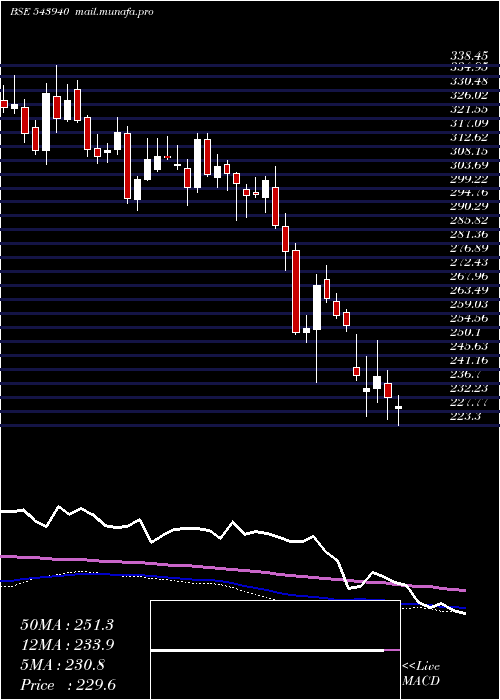Click the tall red candle falling to 250
500x700 pixels.
coord(296,292)
